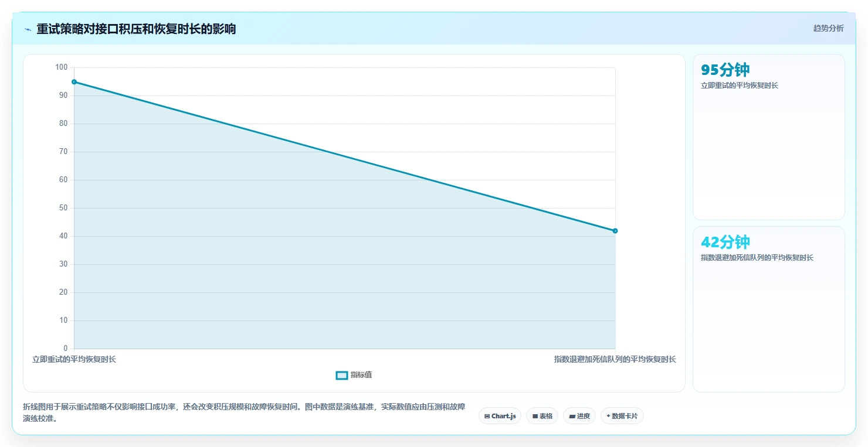Viewport: 868px width, 447px height.
Task: Select the Chart.js tag button
Action: click(x=500, y=416)
